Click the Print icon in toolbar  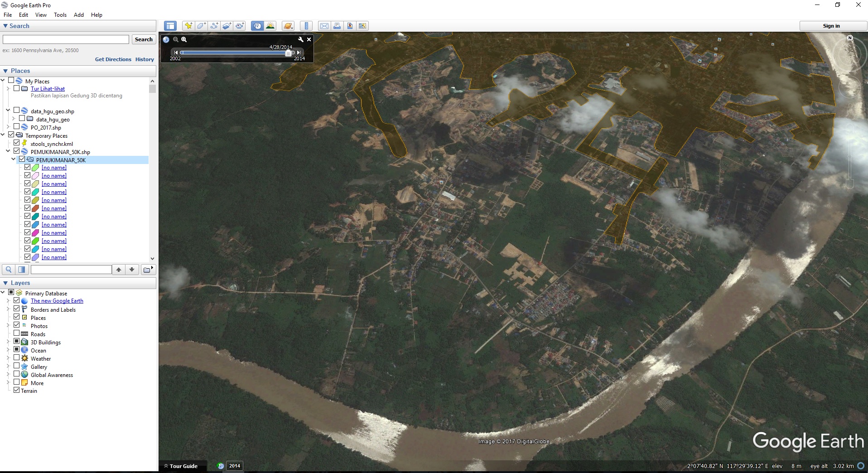pos(337,26)
